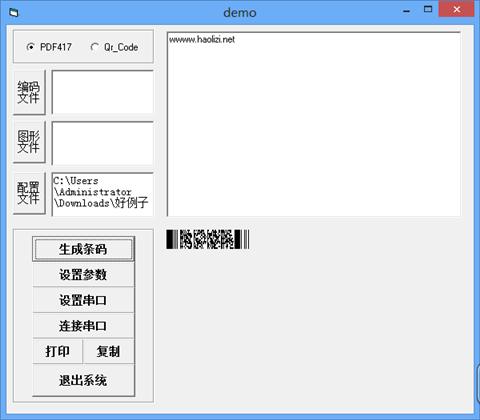Image resolution: width=480 pixels, height=420 pixels.
Task: Focus the encoding file path field
Action: (103, 92)
